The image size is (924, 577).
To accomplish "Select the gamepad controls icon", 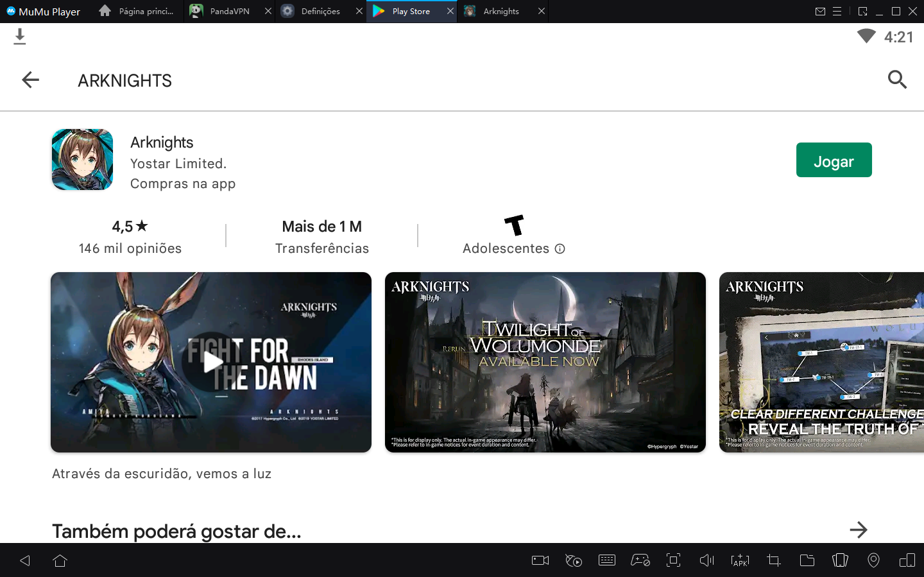I will coord(640,560).
